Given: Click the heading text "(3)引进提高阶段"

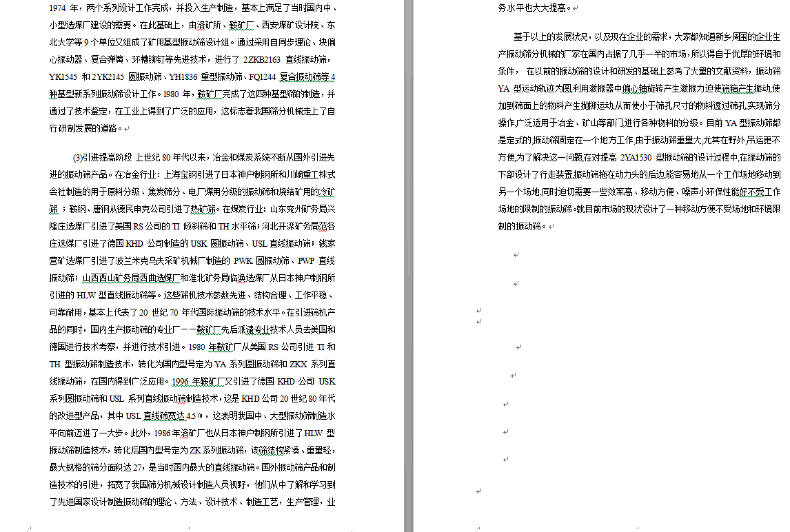Looking at the screenshot, I should (103, 158).
